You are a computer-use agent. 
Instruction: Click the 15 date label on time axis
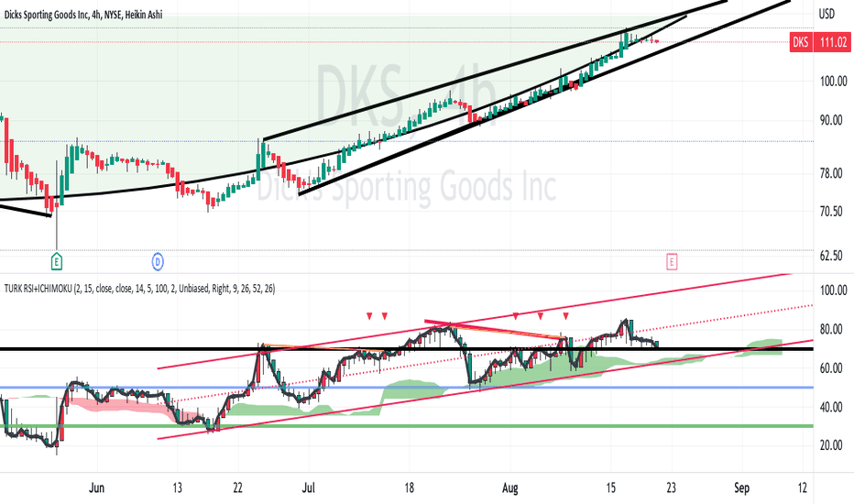coord(610,488)
